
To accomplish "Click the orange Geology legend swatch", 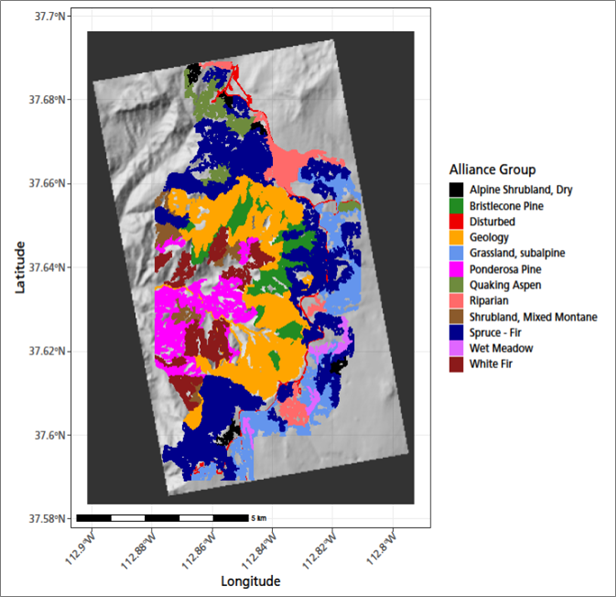I will (x=456, y=237).
